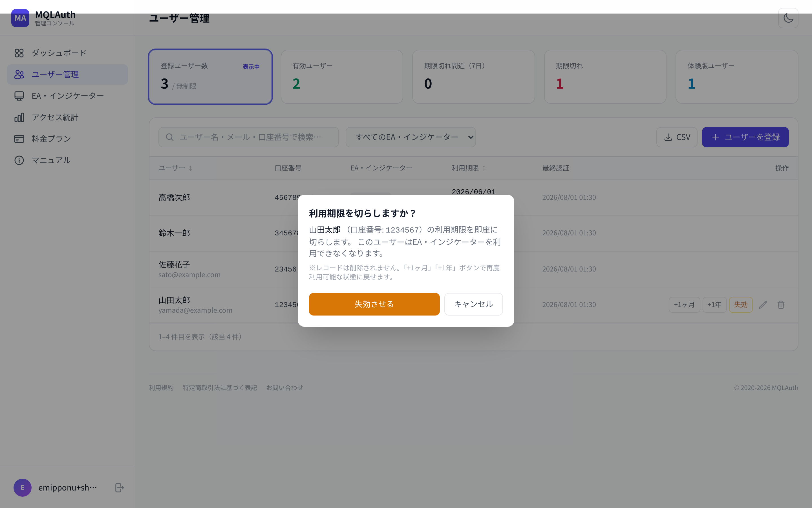Screen dimensions: 812x508
Task: Click the logout icon
Action: [120, 487]
